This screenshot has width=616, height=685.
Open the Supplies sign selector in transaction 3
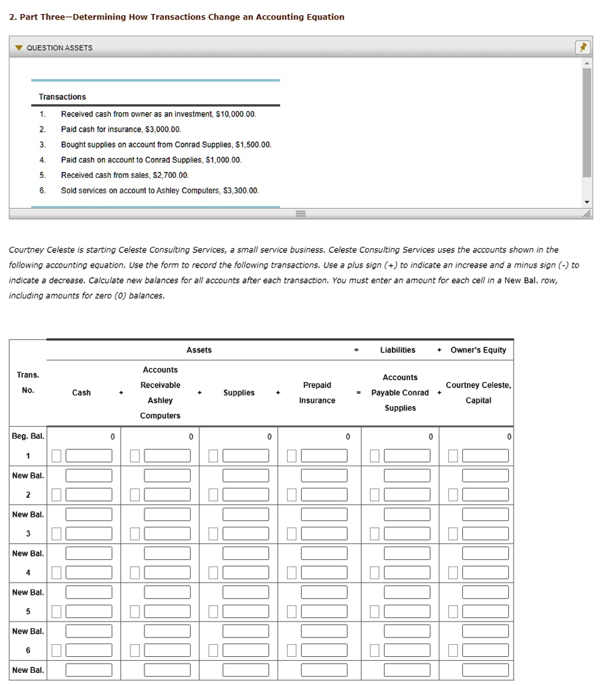(213, 534)
